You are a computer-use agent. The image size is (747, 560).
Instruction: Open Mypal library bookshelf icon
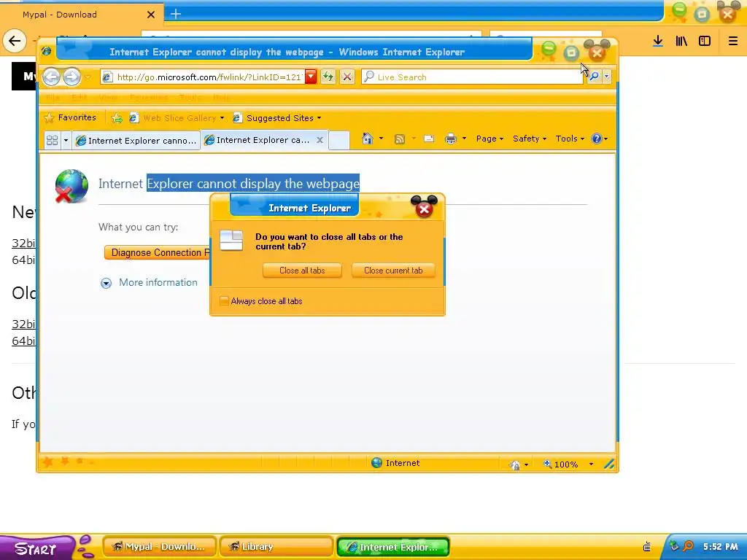tap(681, 41)
